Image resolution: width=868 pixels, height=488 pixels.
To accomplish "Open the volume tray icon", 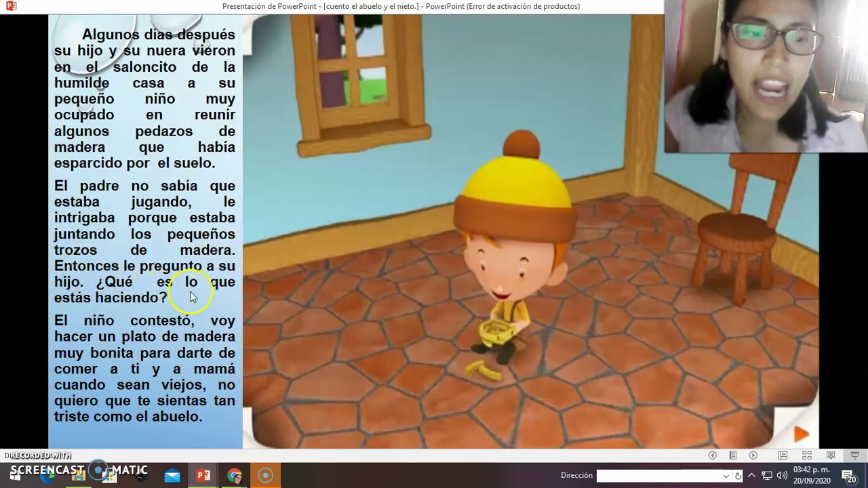I will coord(782,476).
